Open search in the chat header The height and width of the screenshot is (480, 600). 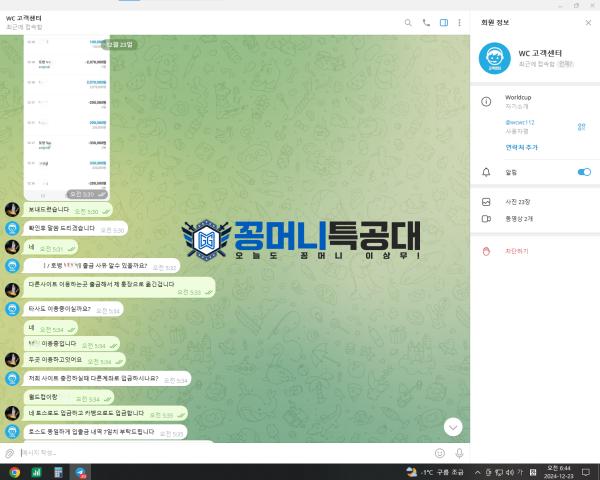(408, 23)
